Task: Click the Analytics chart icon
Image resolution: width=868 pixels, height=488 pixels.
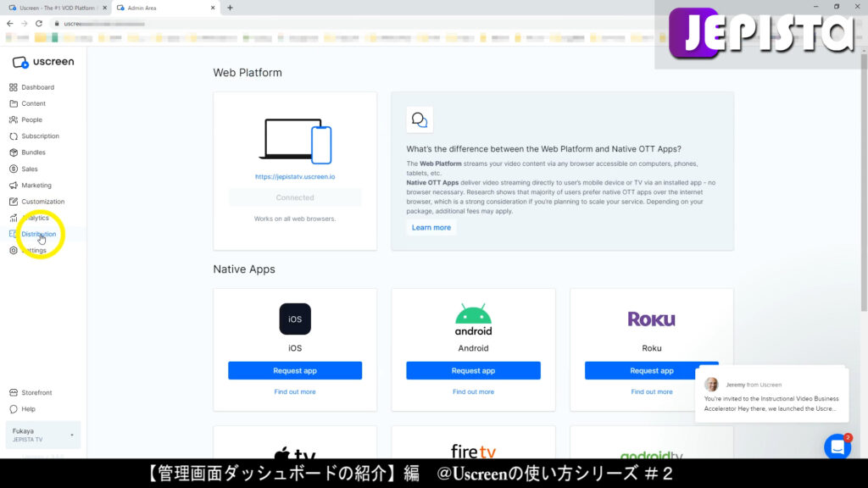Action: 14,218
